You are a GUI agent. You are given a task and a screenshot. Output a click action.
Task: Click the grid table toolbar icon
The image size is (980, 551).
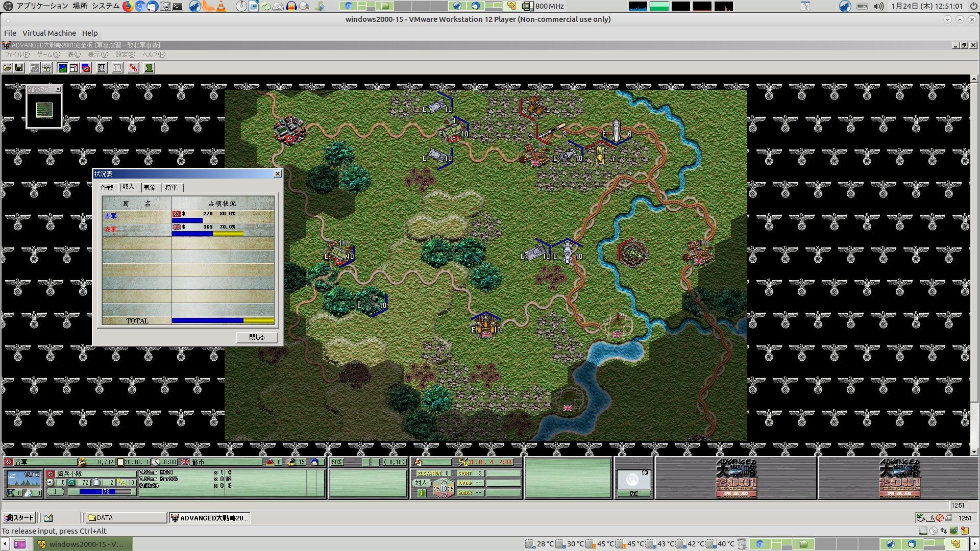102,68
